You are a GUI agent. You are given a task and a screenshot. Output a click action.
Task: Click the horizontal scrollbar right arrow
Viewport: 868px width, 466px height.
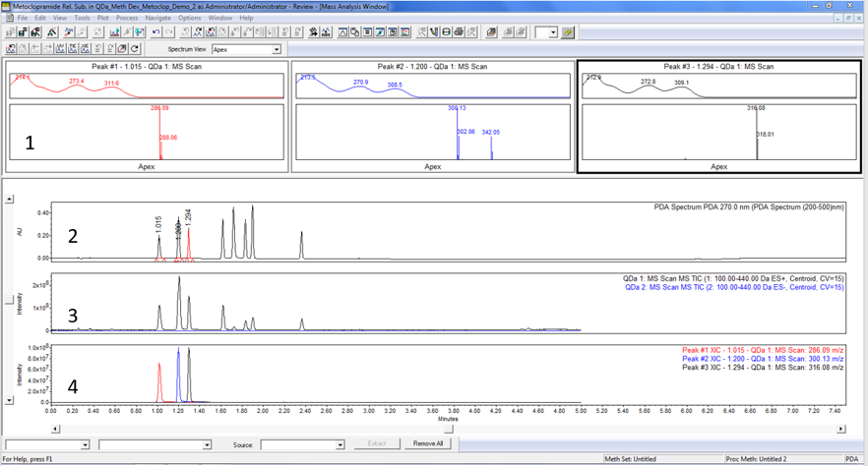840,429
